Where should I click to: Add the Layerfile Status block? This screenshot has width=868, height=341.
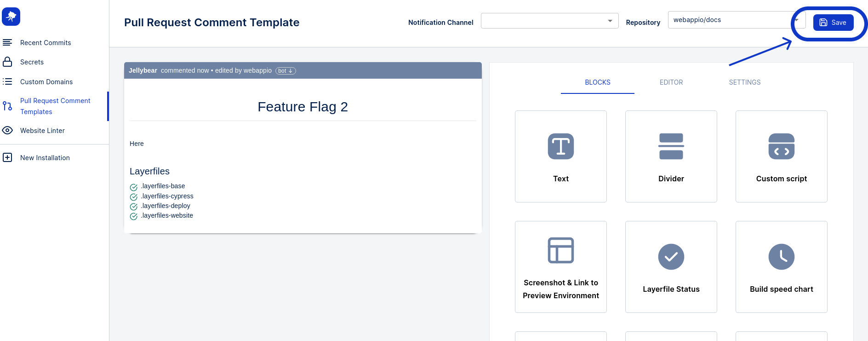click(x=671, y=267)
